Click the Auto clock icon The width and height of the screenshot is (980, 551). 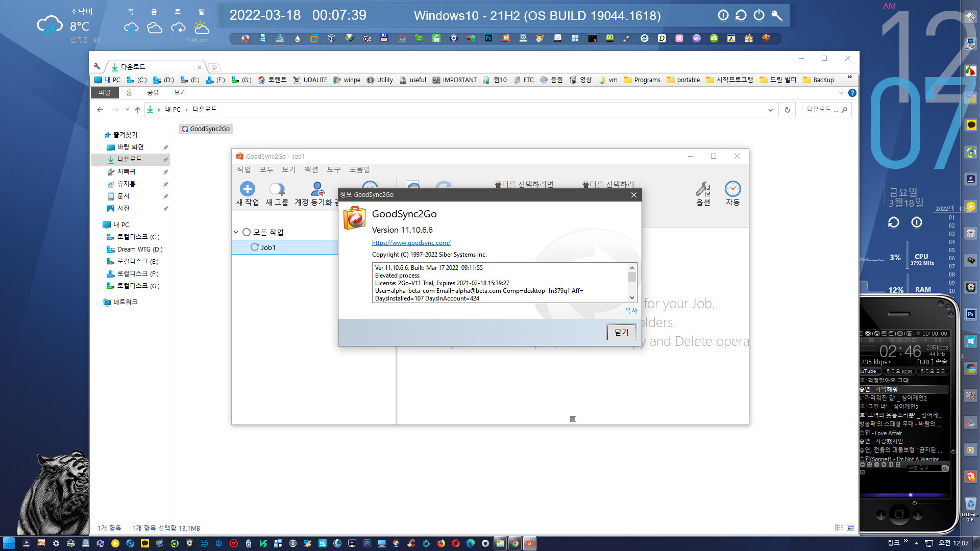732,189
